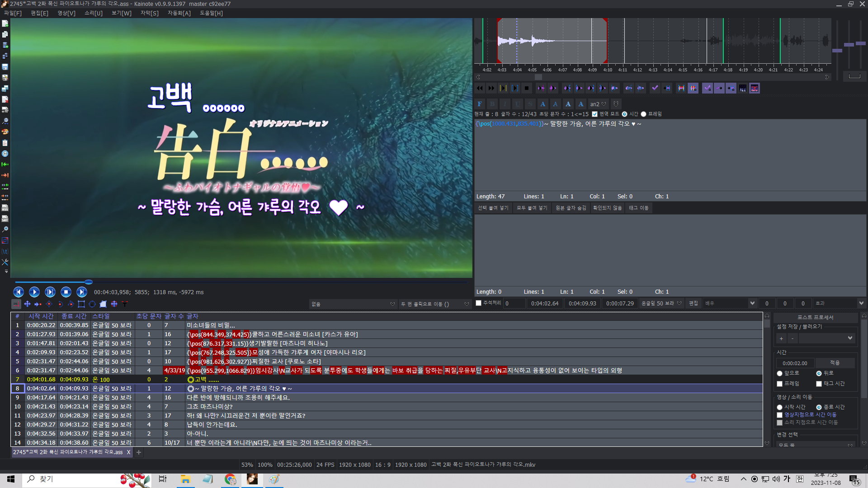Click the topmost document icon in left sidebar
Screen dimensions: 868x488
click(x=5, y=23)
